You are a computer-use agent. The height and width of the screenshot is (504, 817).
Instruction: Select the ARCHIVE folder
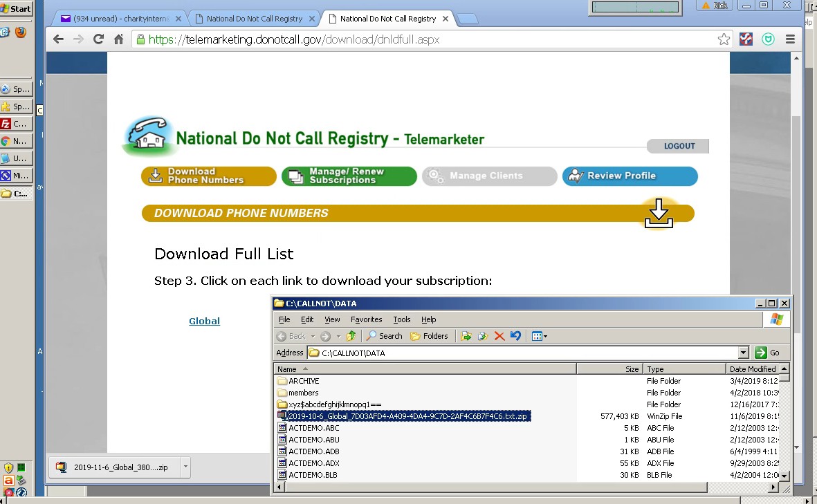(298, 381)
